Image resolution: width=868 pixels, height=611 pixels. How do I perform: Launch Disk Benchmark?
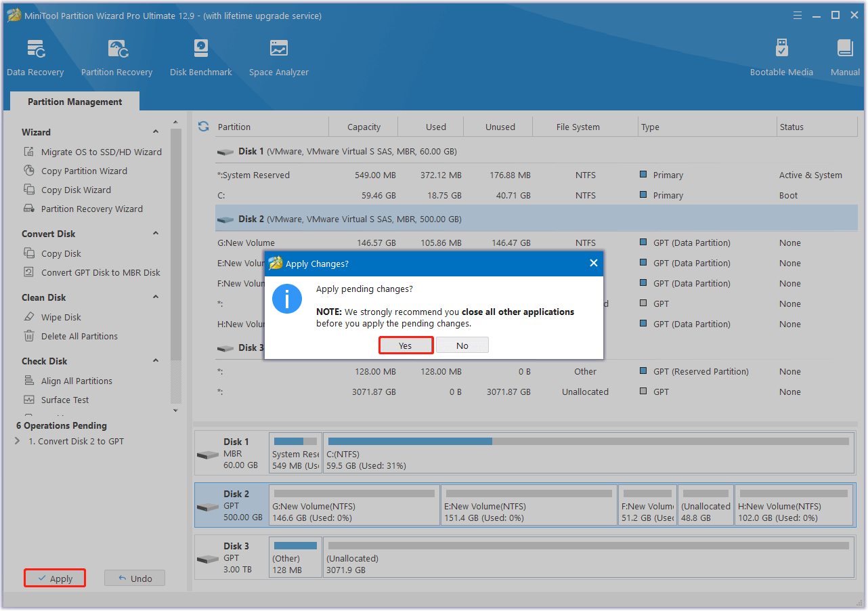click(201, 58)
